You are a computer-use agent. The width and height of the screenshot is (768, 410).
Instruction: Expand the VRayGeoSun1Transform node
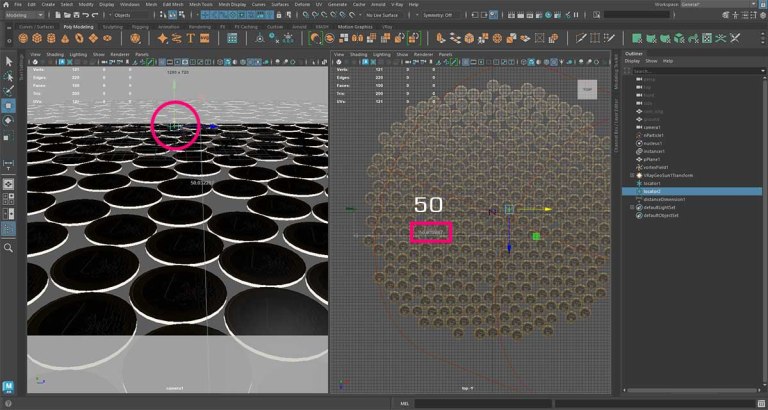click(632, 175)
